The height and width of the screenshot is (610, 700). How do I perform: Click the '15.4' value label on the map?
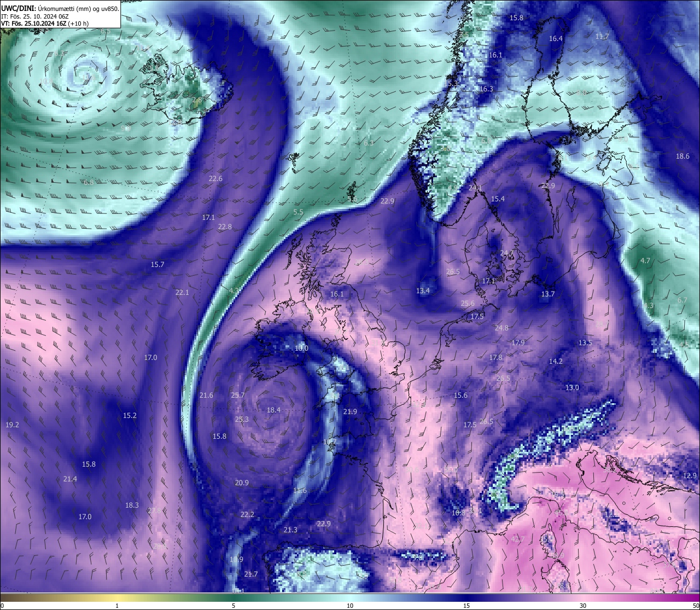[x=498, y=199]
